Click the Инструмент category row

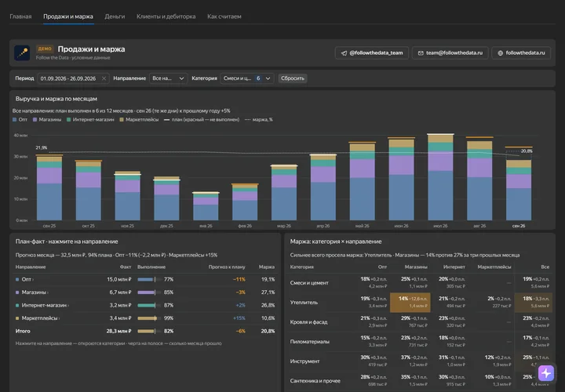coord(420,361)
